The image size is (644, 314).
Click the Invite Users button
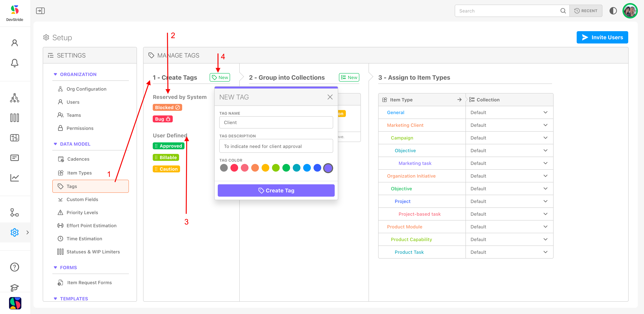point(602,37)
